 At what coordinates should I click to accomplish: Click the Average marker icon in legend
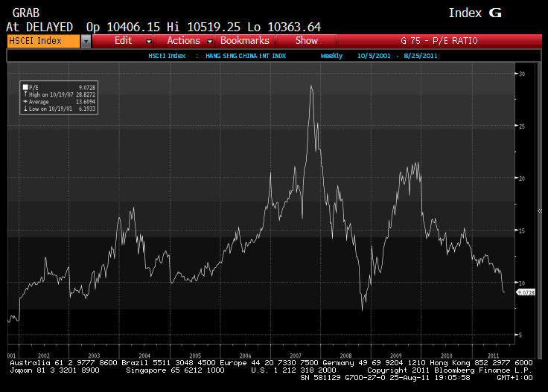click(x=25, y=102)
